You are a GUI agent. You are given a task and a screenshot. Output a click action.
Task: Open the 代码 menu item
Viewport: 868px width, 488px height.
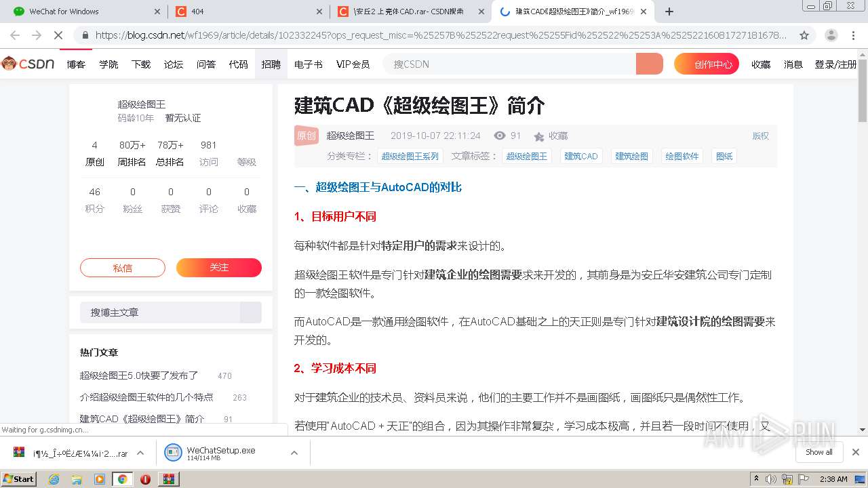239,64
